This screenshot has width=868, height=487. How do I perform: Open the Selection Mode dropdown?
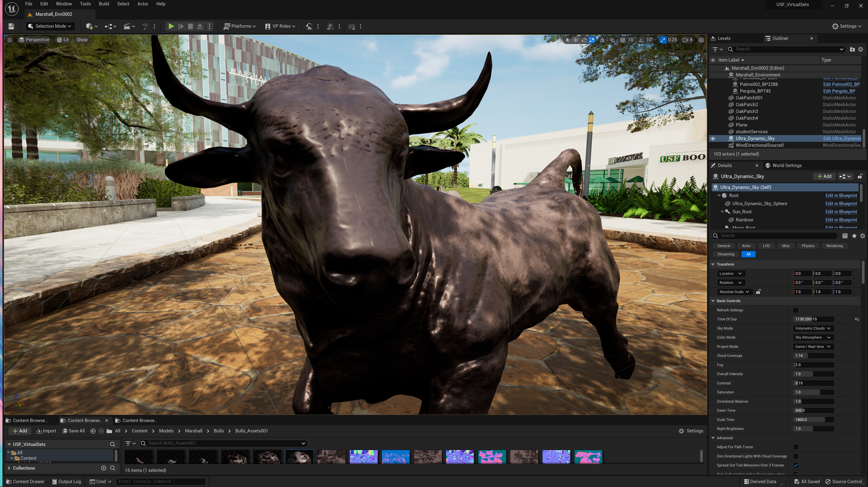[50, 26]
